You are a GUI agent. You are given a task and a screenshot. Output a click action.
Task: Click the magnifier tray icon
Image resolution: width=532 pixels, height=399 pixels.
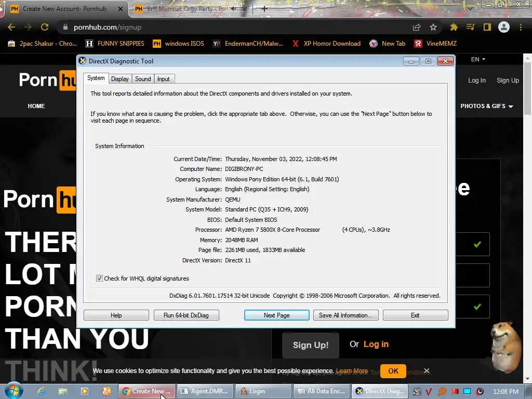[x=442, y=392]
